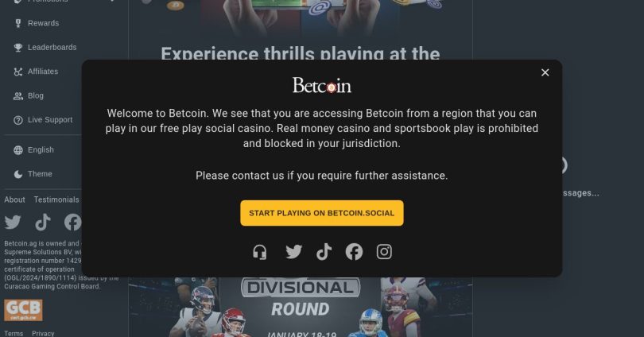The image size is (644, 337).
Task: Open Instagram icon in the dialog
Action: pyautogui.click(x=384, y=252)
